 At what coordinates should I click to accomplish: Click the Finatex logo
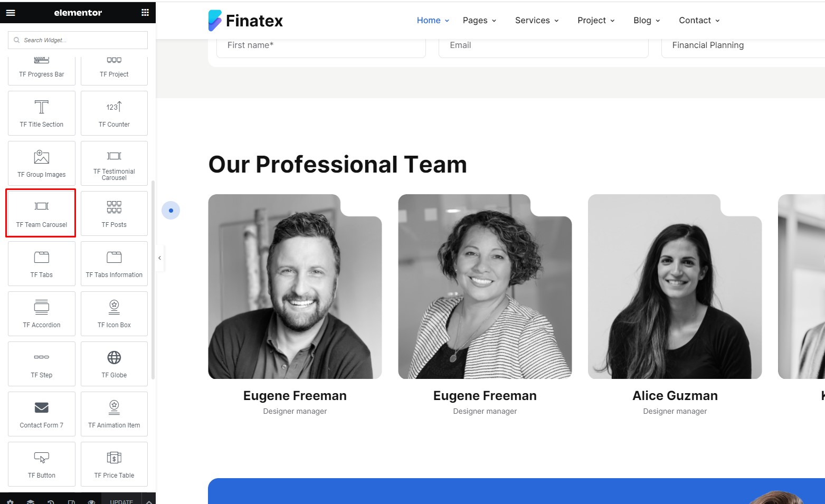pyautogui.click(x=245, y=21)
